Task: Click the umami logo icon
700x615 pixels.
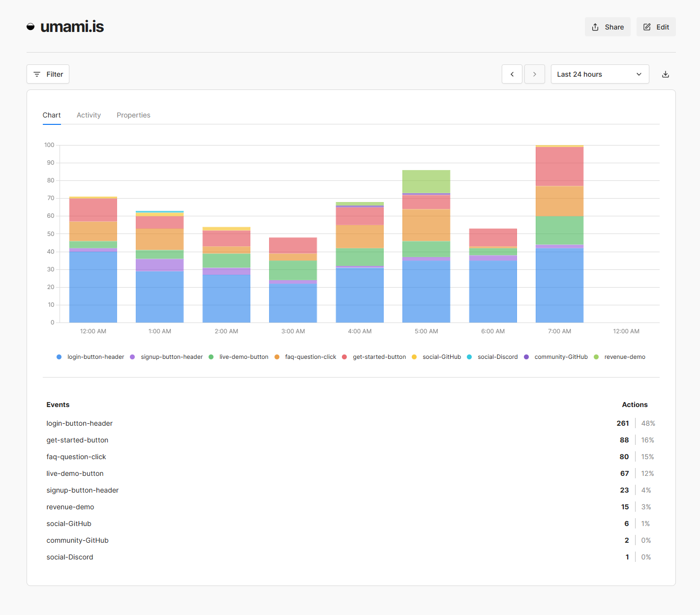Action: (x=30, y=27)
